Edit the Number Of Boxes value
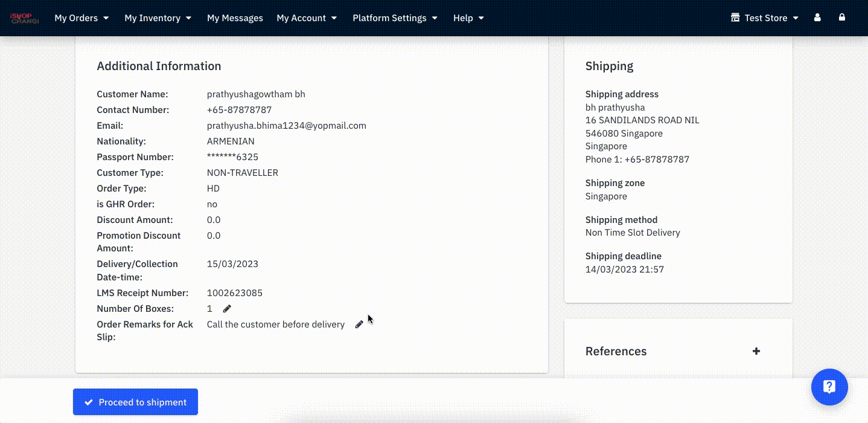Image resolution: width=868 pixels, height=423 pixels. click(x=227, y=309)
